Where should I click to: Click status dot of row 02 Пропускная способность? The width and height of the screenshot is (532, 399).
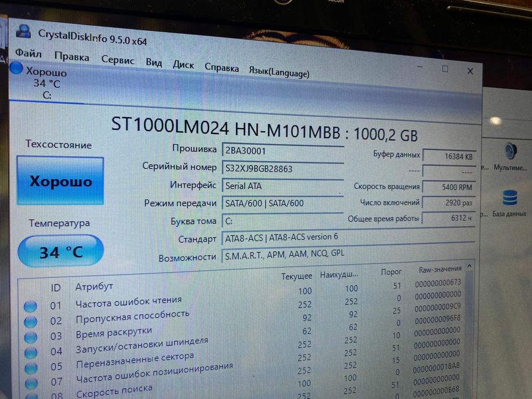(x=31, y=321)
